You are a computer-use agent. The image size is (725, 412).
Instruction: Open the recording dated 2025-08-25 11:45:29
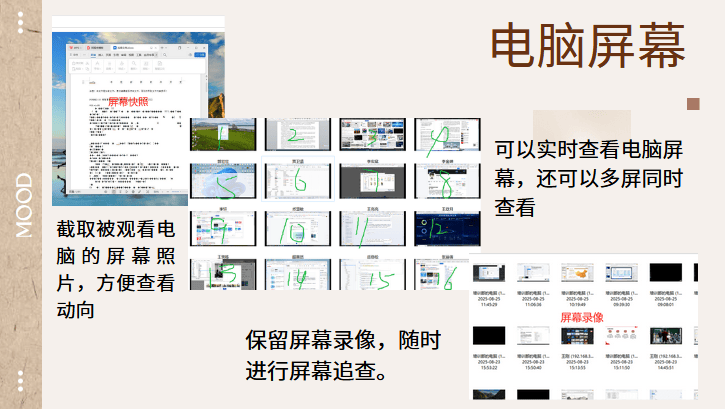[487, 275]
